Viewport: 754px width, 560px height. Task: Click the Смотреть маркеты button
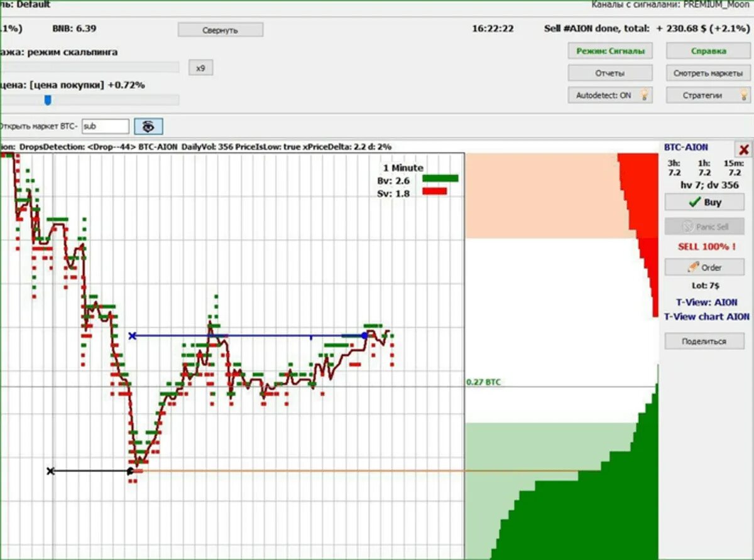coord(708,73)
